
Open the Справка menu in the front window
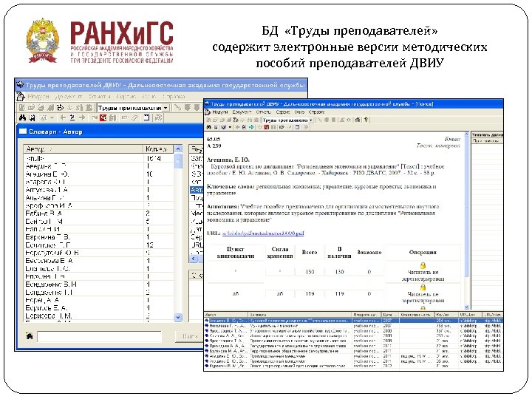pyautogui.click(x=316, y=112)
